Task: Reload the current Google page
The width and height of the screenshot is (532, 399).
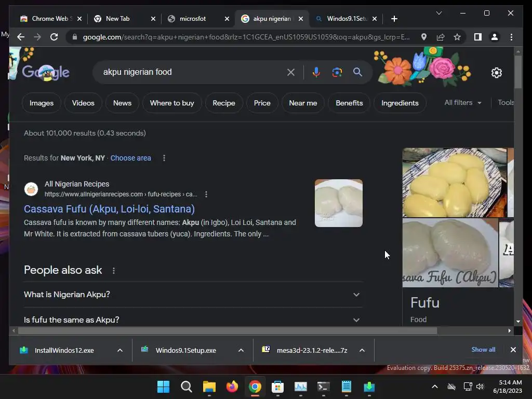Action: point(54,37)
